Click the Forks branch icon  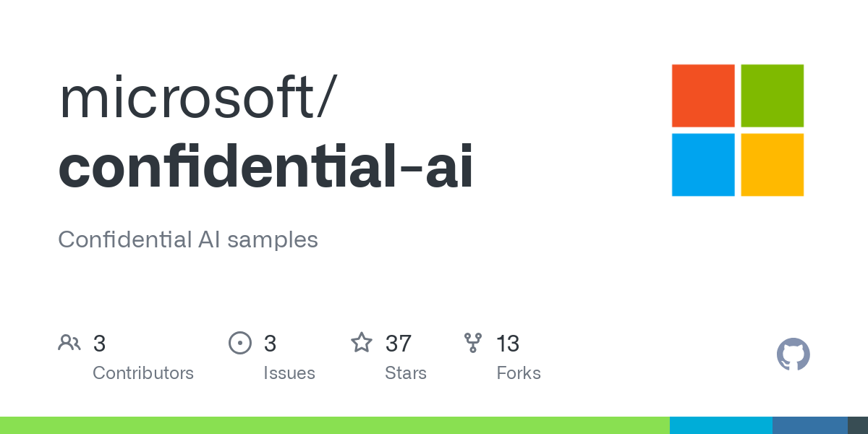point(473,343)
